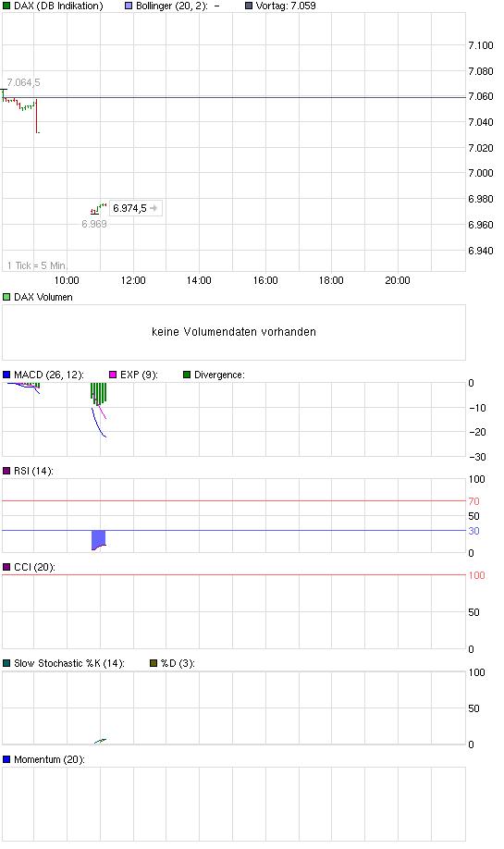Click the 'Slow Stochastic %K (14):' label
The image size is (504, 849).
click(x=69, y=663)
